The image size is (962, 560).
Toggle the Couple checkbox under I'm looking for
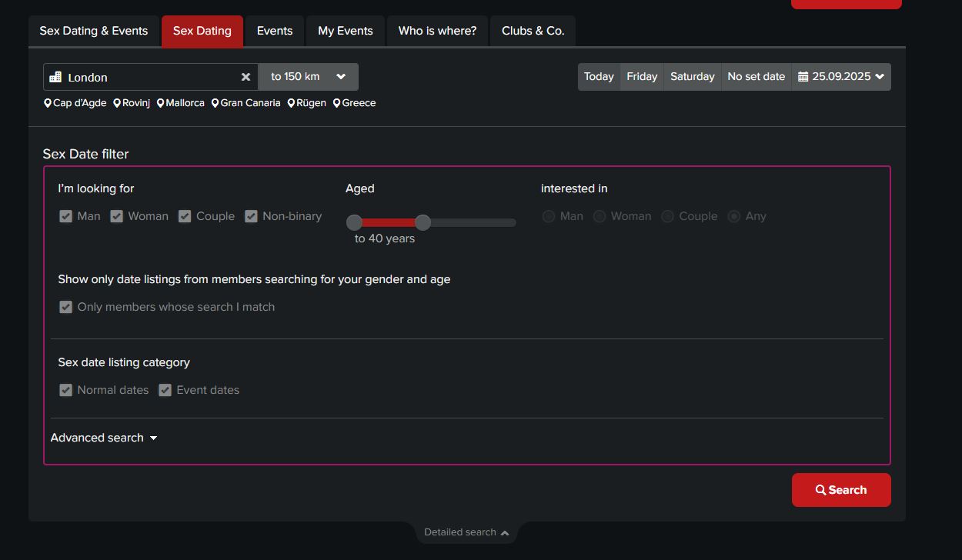click(185, 216)
